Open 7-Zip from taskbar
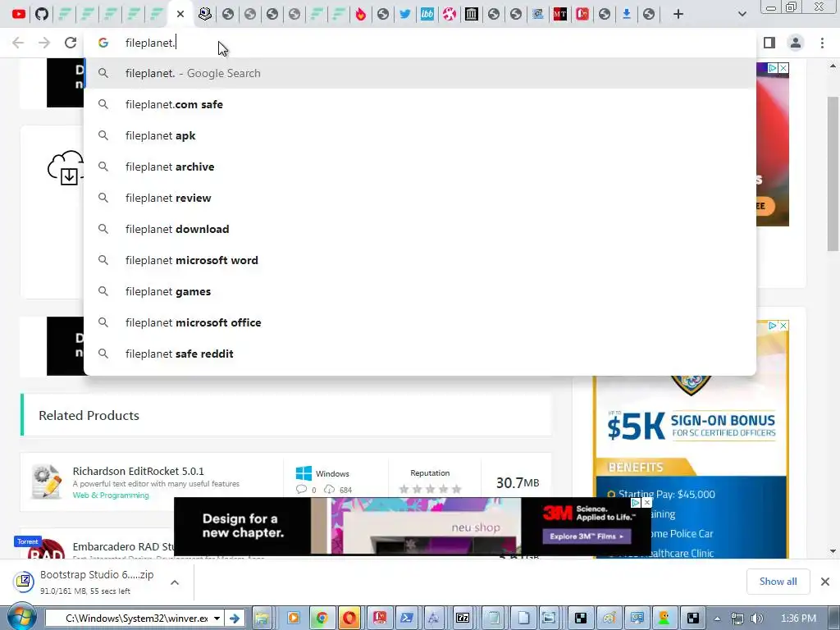 [x=463, y=619]
